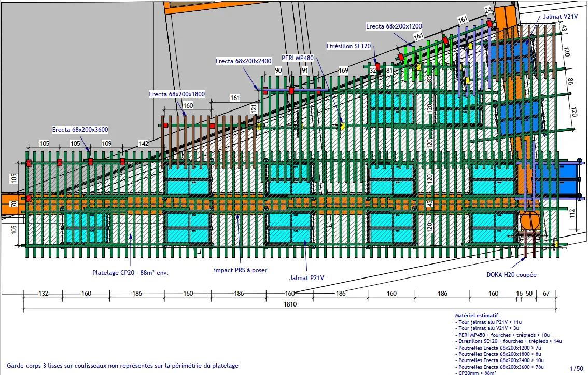The image size is (588, 375).
Task: Click the 'Erecta 68x200x2400' drawing annotation
Action: (x=243, y=61)
